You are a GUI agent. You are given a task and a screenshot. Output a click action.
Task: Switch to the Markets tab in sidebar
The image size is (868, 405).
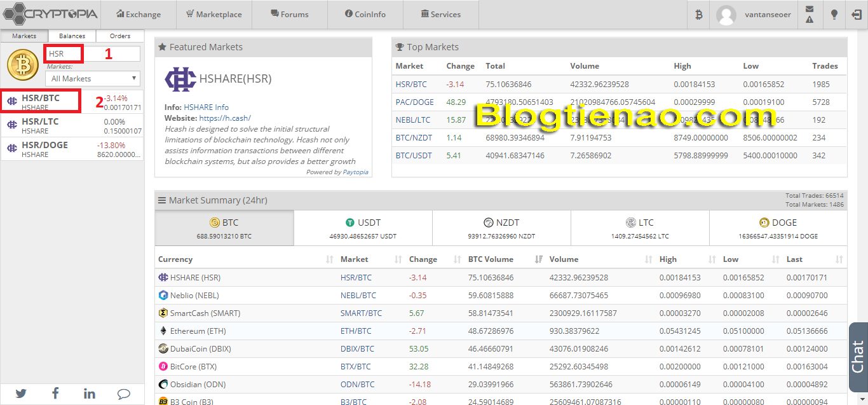[25, 36]
